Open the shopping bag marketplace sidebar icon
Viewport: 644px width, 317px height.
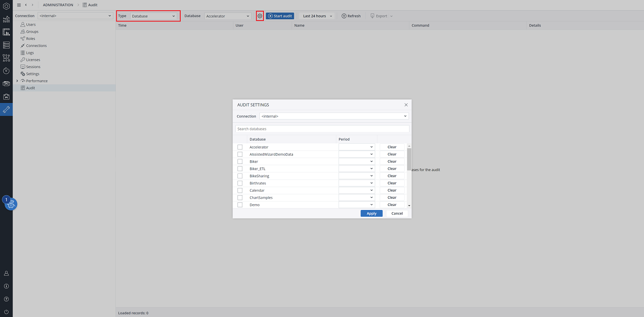6,97
